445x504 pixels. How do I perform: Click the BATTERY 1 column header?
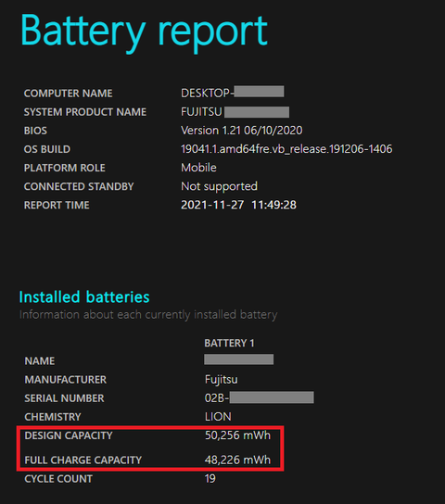(x=229, y=343)
